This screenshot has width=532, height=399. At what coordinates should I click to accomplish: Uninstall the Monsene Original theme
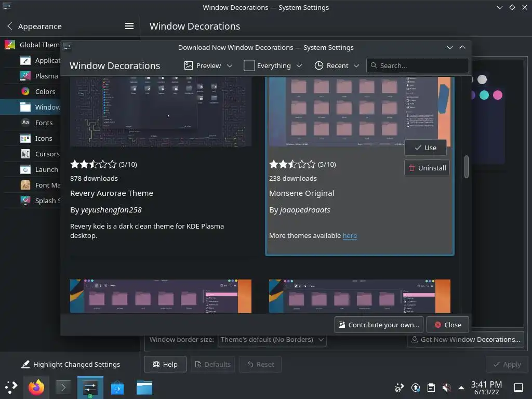pyautogui.click(x=427, y=168)
